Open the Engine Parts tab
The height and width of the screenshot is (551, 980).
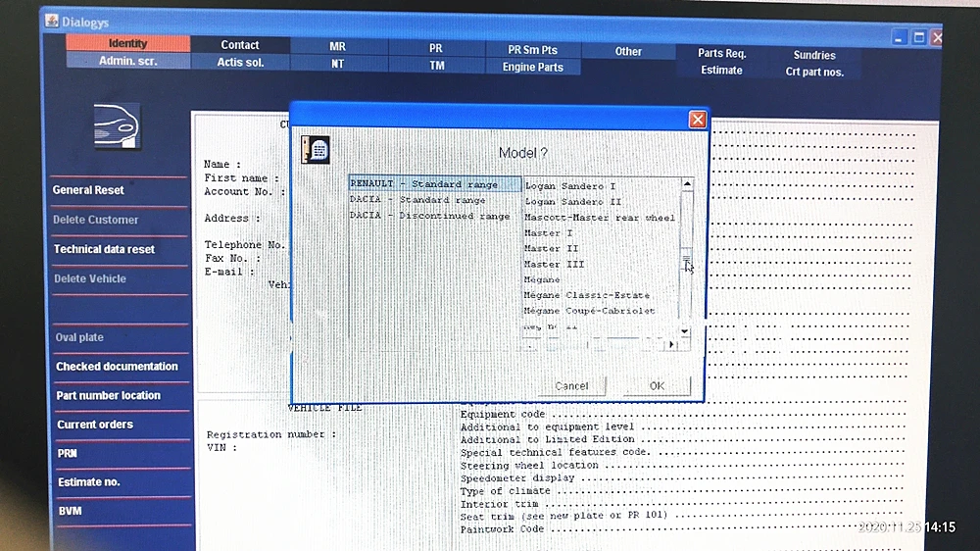point(532,67)
